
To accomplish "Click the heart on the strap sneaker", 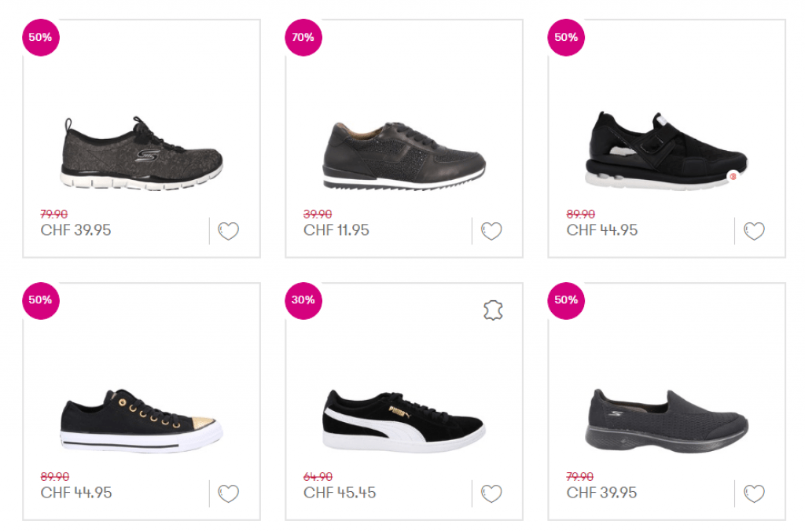I will pos(754,231).
